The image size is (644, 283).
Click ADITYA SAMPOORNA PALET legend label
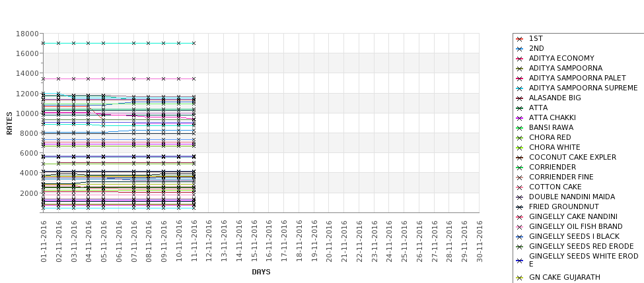(x=577, y=78)
